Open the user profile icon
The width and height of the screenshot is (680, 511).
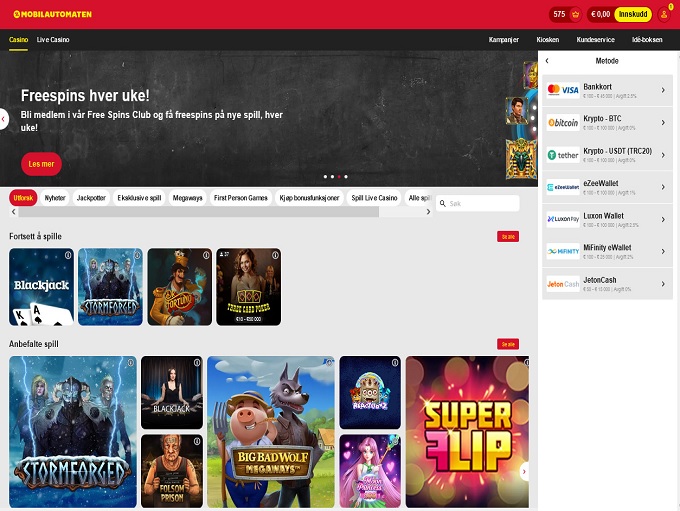coord(664,14)
